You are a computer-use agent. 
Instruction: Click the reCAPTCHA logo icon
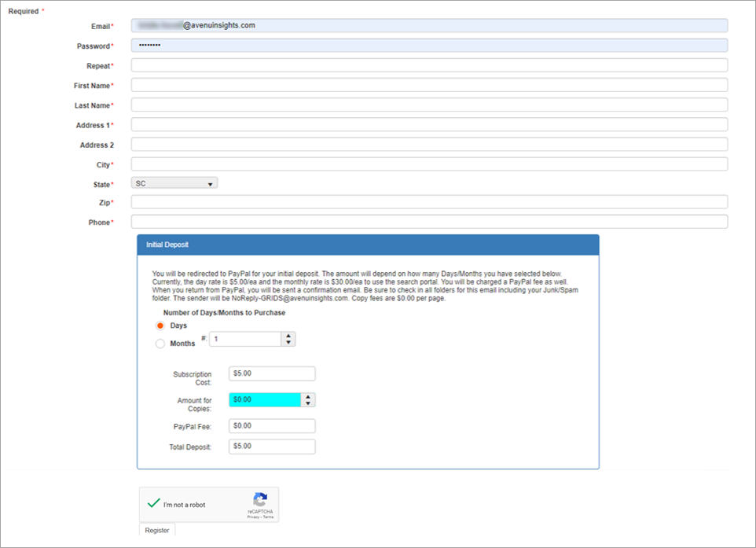click(260, 499)
